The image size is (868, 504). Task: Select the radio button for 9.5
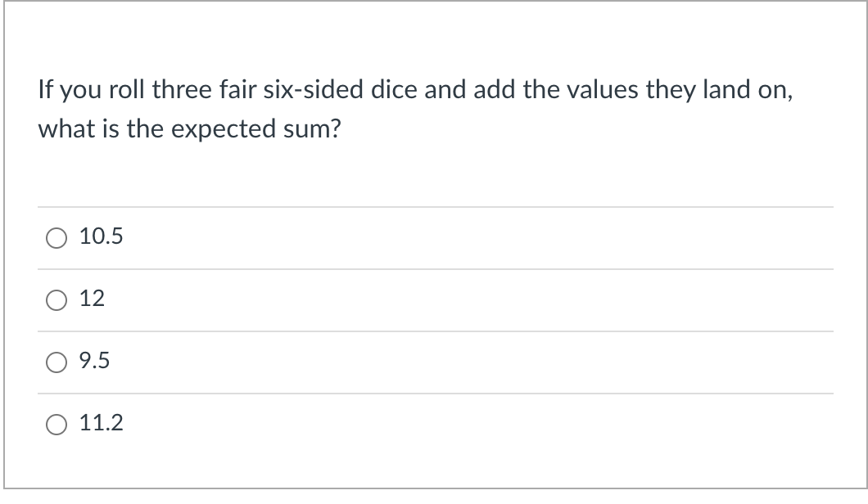56,362
